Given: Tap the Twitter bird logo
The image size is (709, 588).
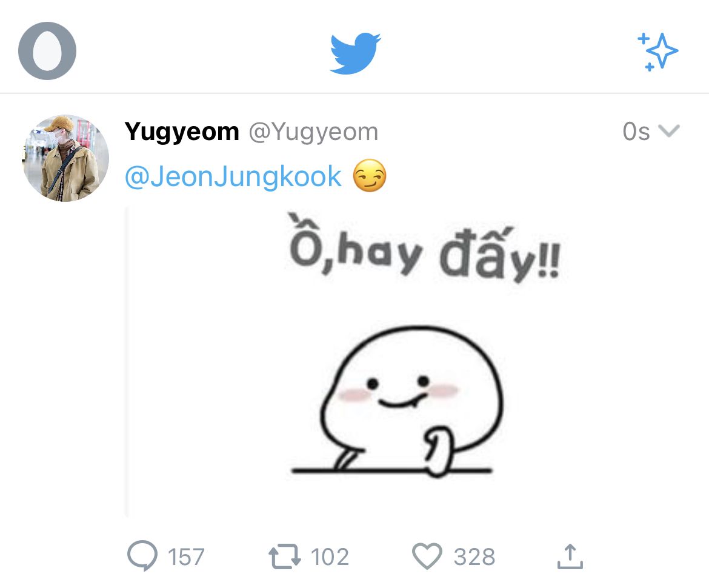Looking at the screenshot, I should pyautogui.click(x=355, y=53).
